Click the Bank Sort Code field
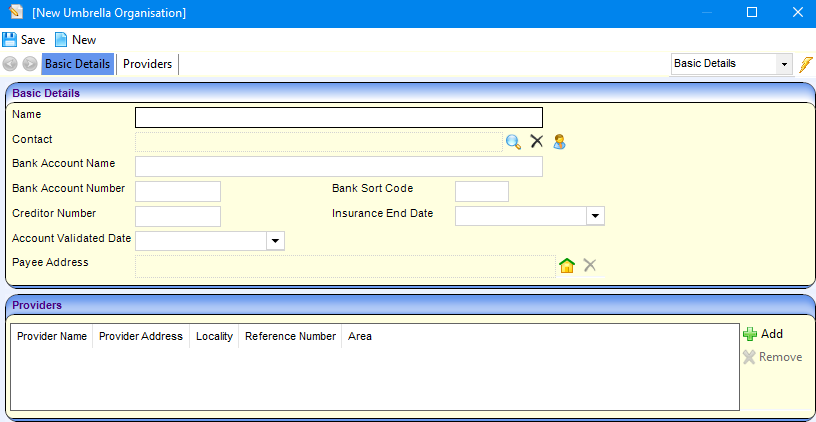 click(481, 191)
